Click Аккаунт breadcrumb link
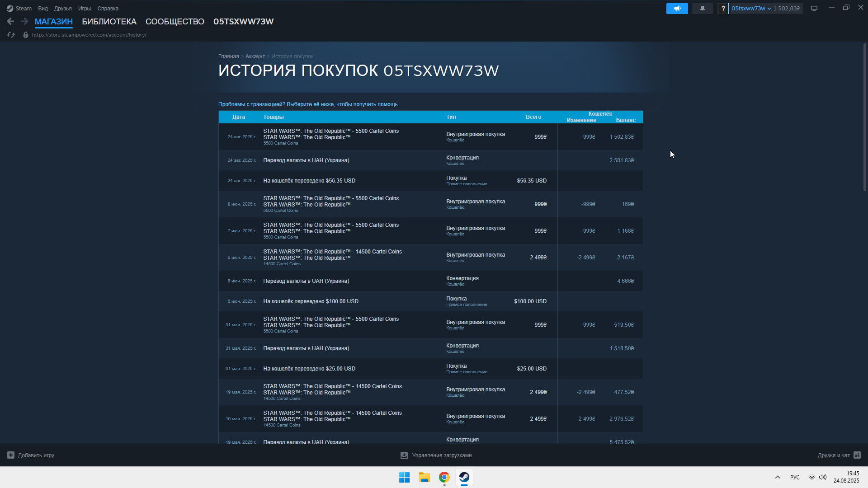This screenshot has height=488, width=868. coord(255,56)
